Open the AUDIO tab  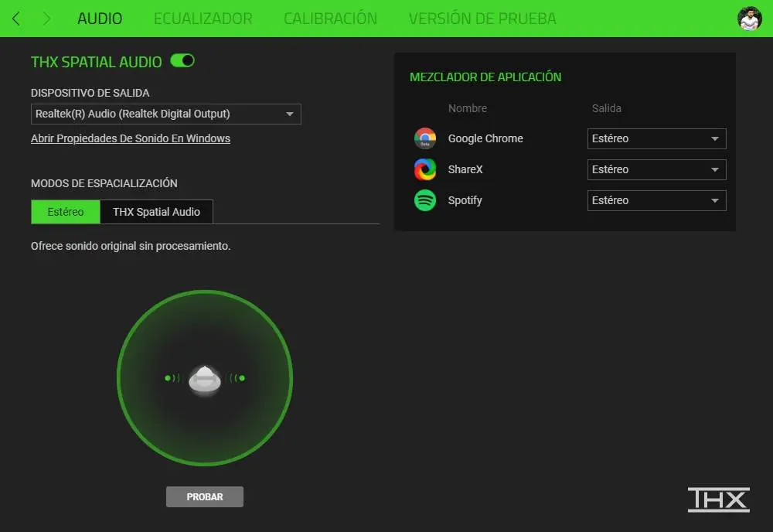[x=100, y=19]
